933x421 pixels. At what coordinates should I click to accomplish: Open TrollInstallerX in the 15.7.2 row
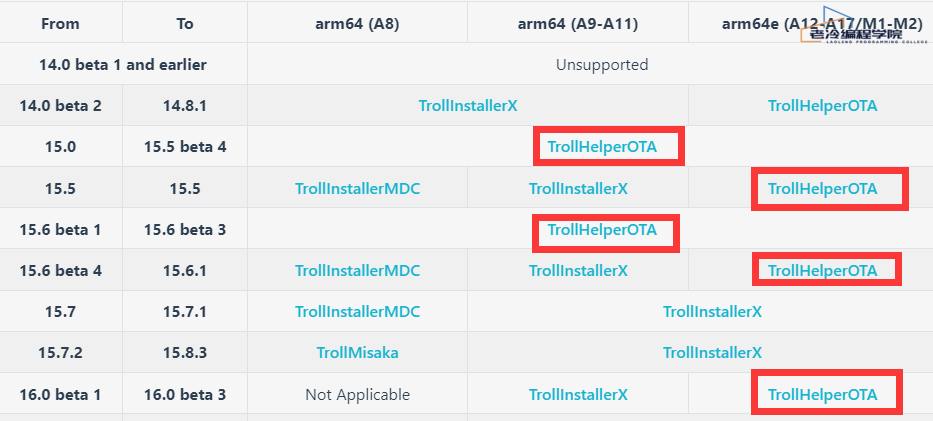pyautogui.click(x=712, y=352)
